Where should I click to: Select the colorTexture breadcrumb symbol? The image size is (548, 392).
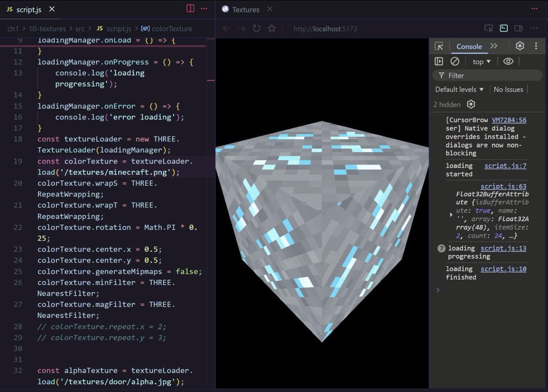[x=167, y=28]
